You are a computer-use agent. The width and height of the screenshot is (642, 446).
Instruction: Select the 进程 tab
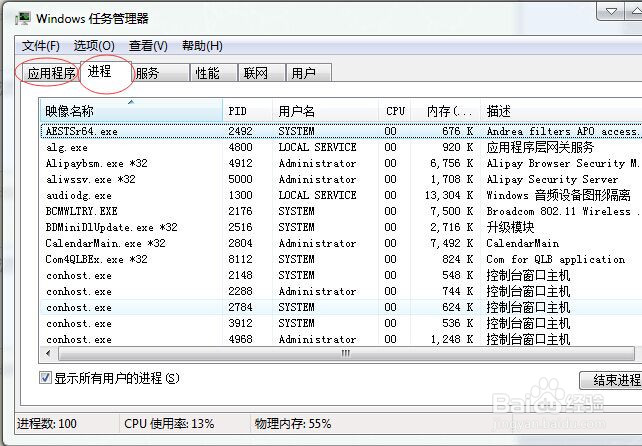pyautogui.click(x=106, y=72)
